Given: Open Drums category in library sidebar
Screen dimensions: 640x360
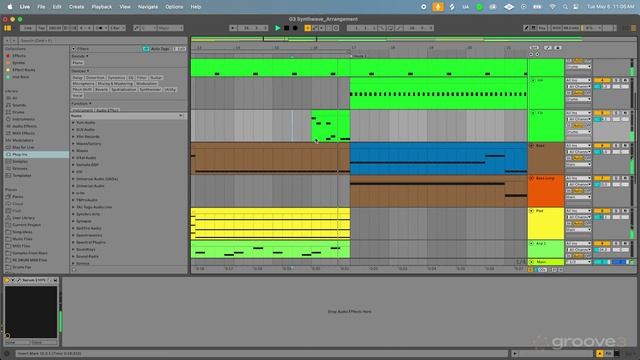Looking at the screenshot, I should pyautogui.click(x=18, y=112).
